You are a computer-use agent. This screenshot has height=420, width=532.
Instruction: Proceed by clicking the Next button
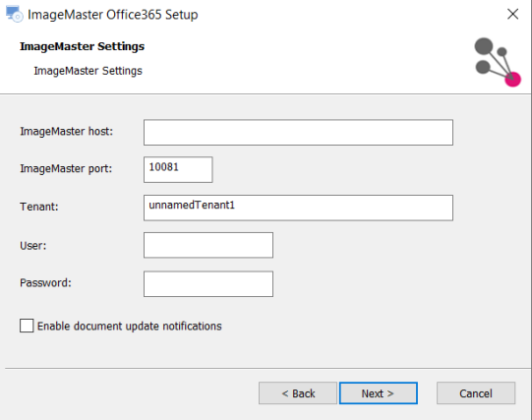pyautogui.click(x=379, y=393)
